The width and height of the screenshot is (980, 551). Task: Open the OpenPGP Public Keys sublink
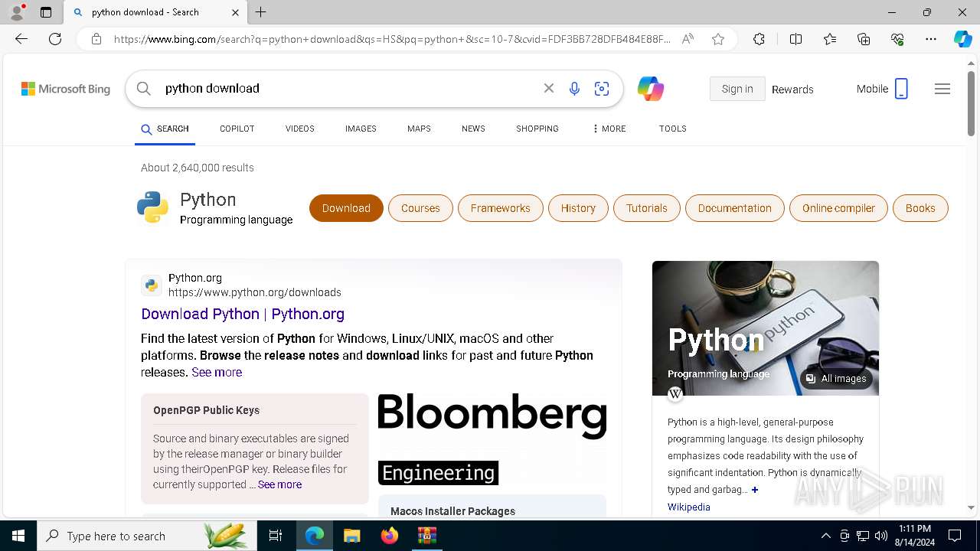pyautogui.click(x=206, y=410)
